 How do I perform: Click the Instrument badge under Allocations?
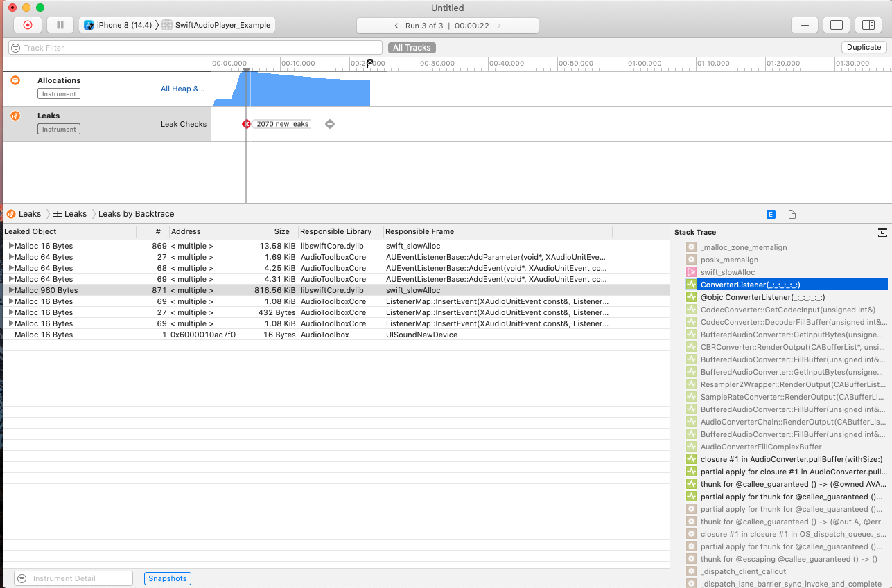coord(59,93)
